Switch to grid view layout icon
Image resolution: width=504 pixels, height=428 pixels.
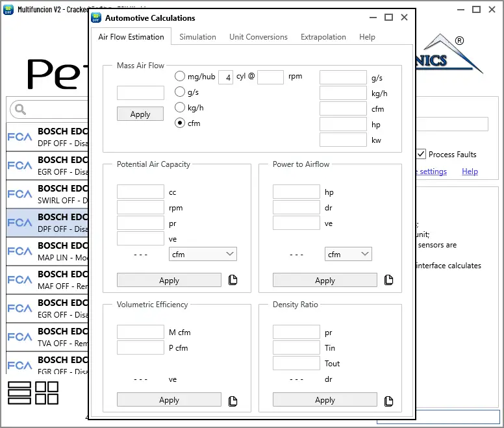tap(47, 394)
